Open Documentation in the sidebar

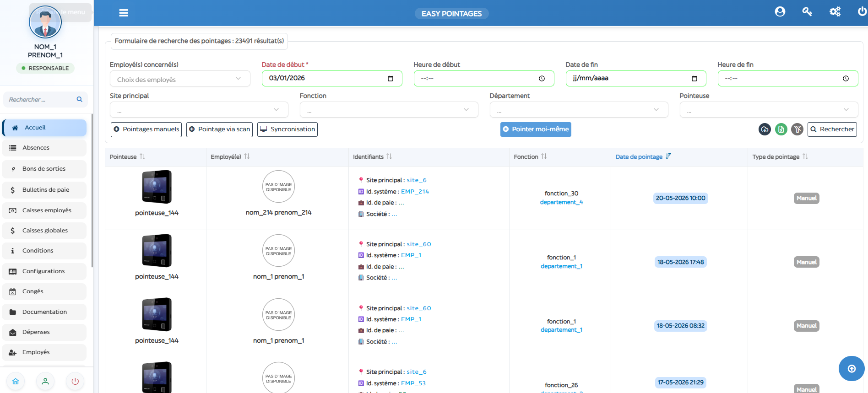tap(44, 312)
